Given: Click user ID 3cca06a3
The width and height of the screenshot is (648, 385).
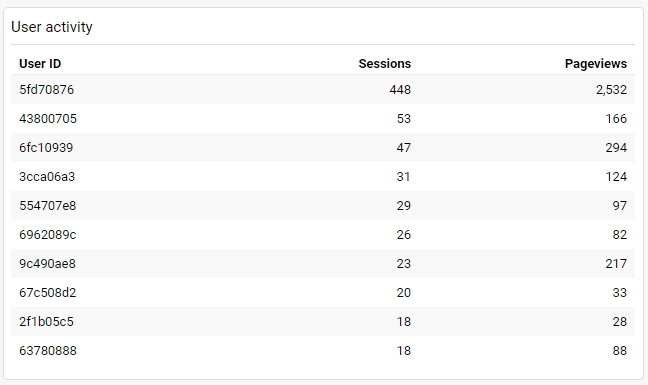Looking at the screenshot, I should (47, 176).
